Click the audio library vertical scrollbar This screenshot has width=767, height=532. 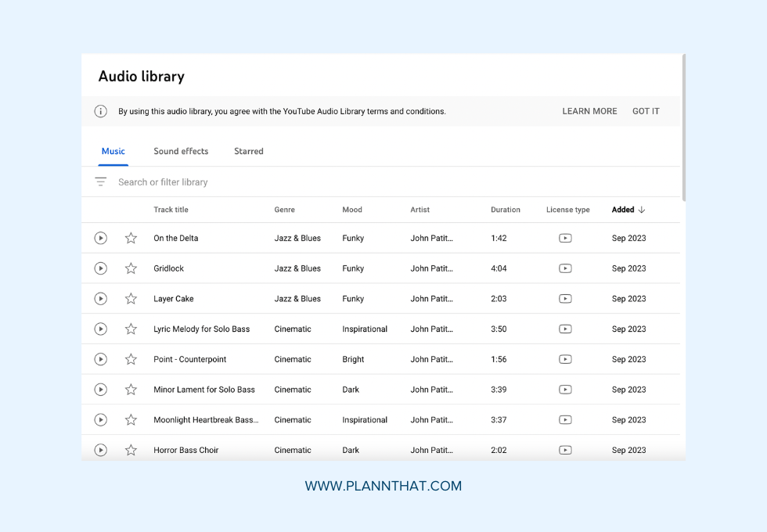coord(684,128)
